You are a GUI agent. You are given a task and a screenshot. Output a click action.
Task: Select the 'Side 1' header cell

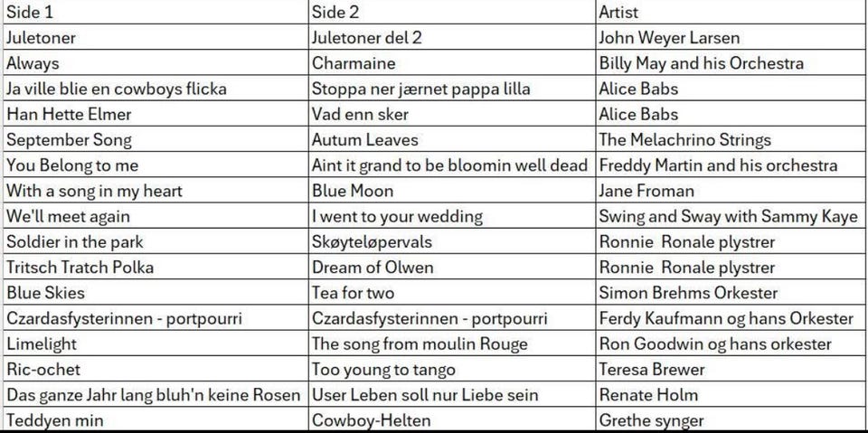pyautogui.click(x=156, y=12)
